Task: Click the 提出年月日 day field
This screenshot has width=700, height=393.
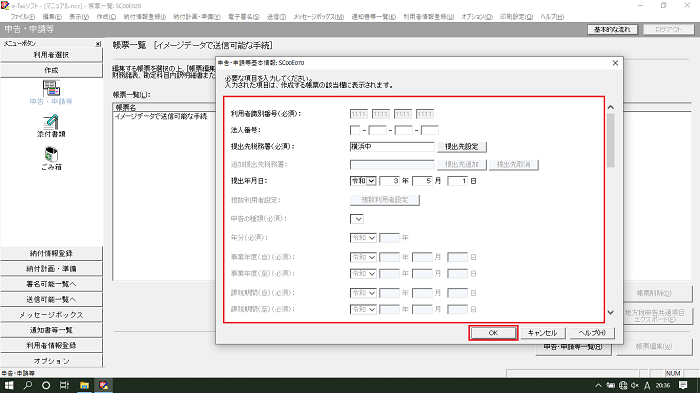Action: [x=458, y=181]
